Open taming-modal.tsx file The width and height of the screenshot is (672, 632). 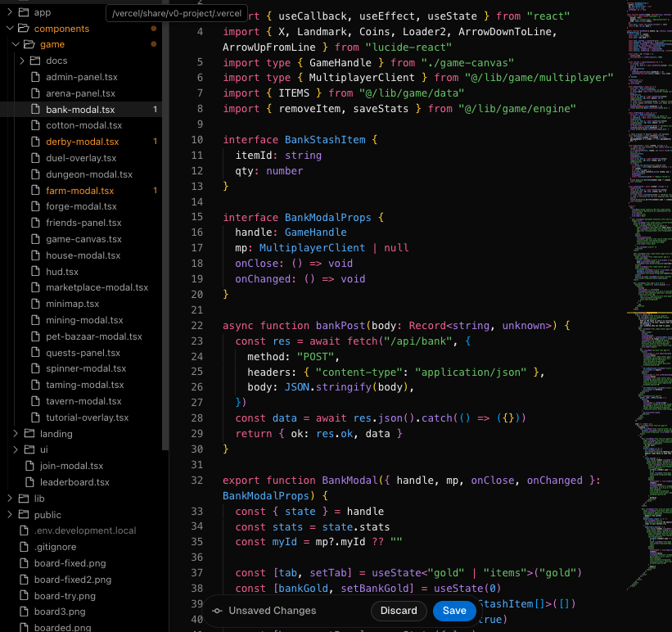click(85, 385)
